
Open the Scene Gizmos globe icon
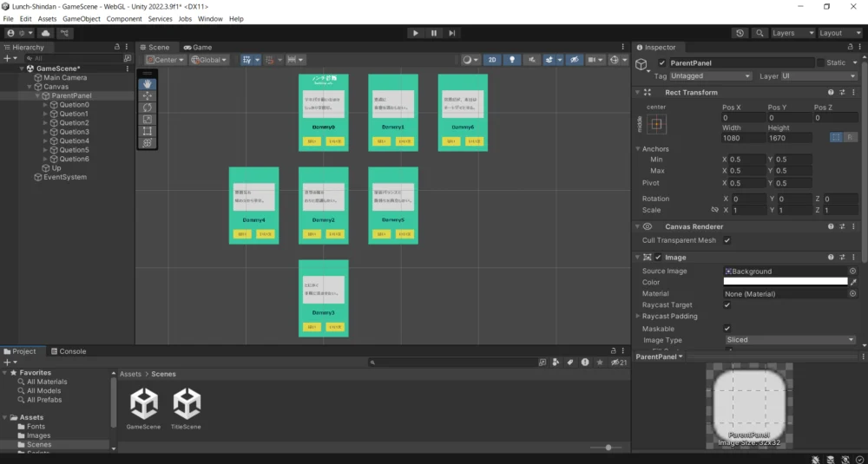click(x=614, y=60)
